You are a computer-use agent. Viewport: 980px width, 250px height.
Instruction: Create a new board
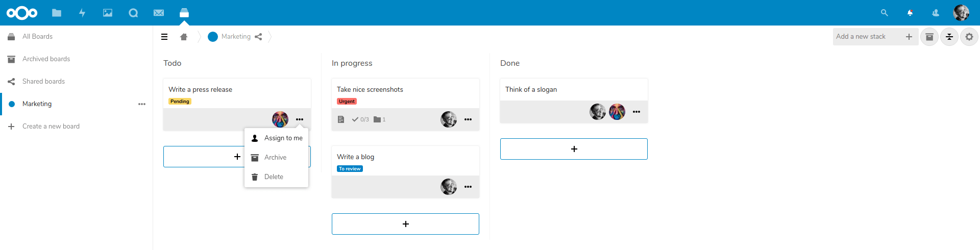point(51,127)
